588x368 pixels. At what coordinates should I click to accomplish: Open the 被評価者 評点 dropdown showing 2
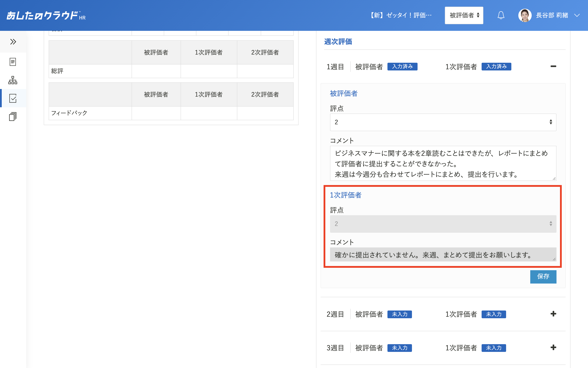coord(443,122)
